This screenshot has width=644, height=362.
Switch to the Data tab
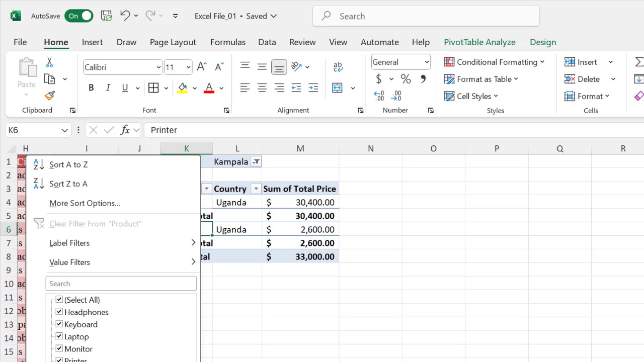click(x=267, y=42)
